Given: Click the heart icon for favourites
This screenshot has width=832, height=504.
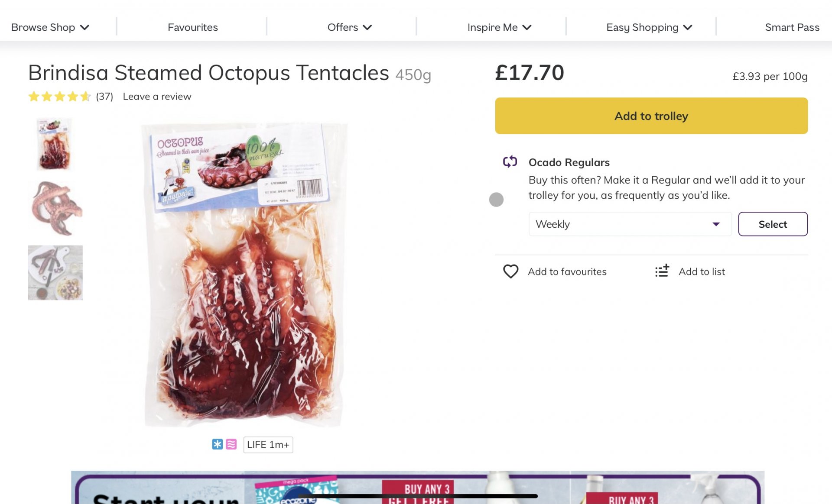Looking at the screenshot, I should coord(510,271).
